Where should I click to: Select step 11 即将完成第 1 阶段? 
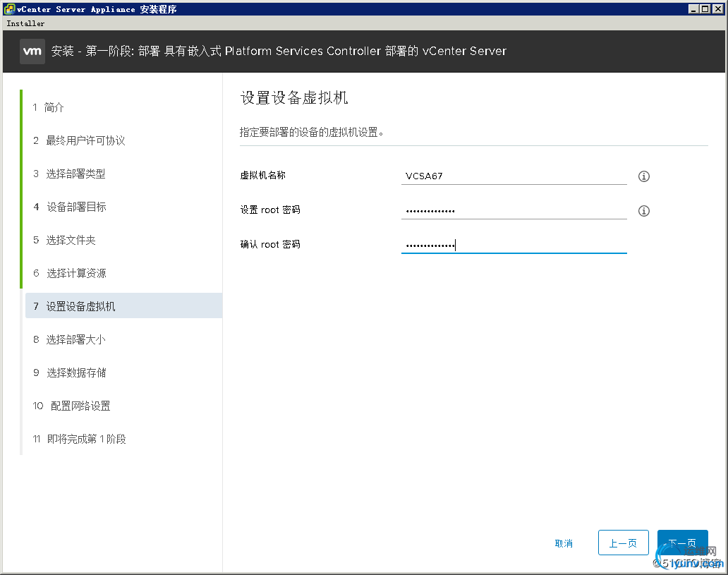(x=80, y=439)
